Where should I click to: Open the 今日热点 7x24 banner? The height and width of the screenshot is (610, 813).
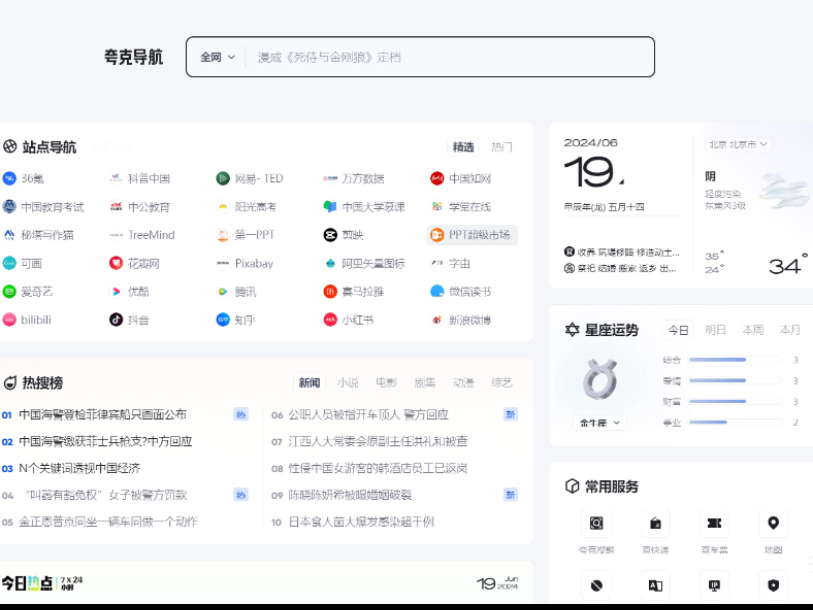(42, 583)
